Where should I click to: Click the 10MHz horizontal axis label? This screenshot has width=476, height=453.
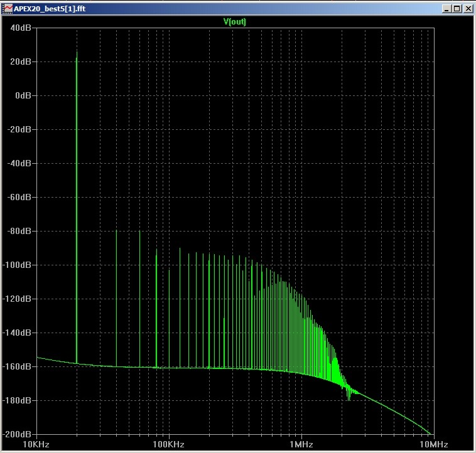434,444
